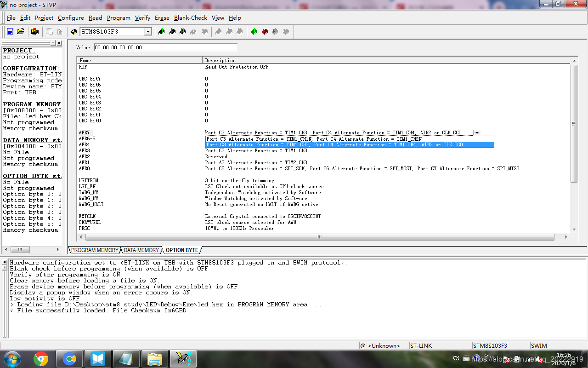Click the Name column header
This screenshot has width=588, height=368.
coord(140,60)
